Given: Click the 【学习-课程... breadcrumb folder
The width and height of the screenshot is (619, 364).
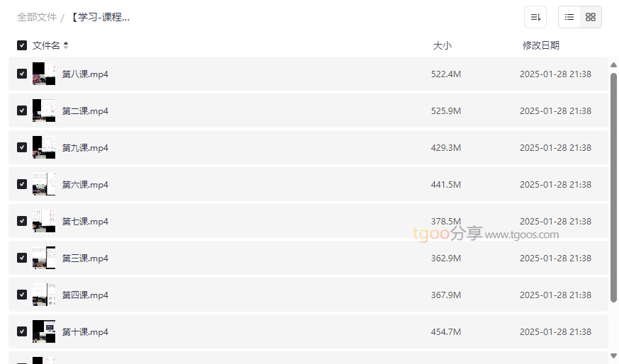Looking at the screenshot, I should [100, 17].
